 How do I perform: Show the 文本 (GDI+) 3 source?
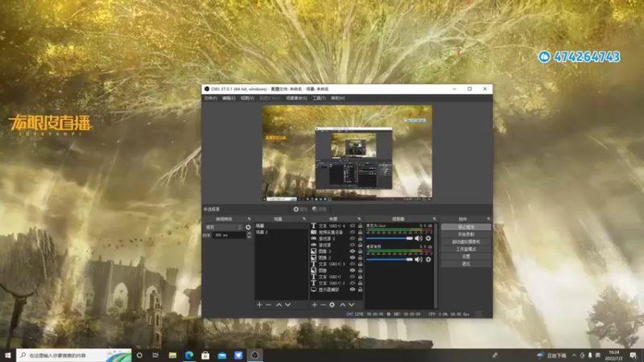click(x=353, y=264)
